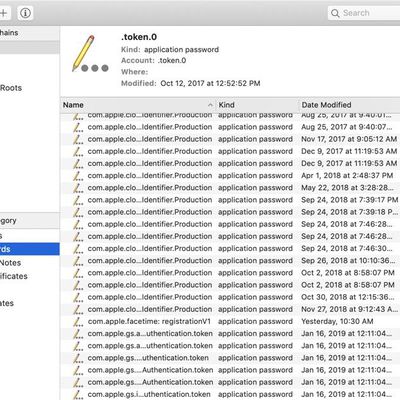The width and height of the screenshot is (400, 400).
Task: Click 'Sep 24, 2018 at 7:39:17 PM' cell
Action: point(350,200)
